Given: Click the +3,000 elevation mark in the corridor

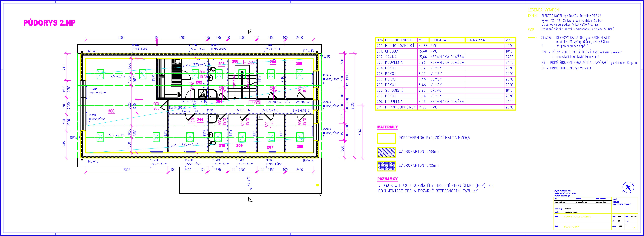Looking at the screenshot, I should [254, 103].
